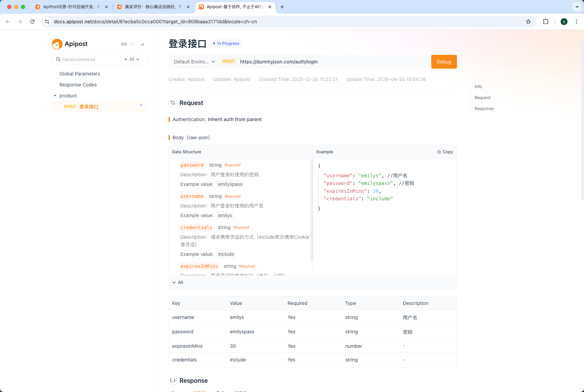
Task: Open Chrome three-dot menu
Action: click(576, 22)
